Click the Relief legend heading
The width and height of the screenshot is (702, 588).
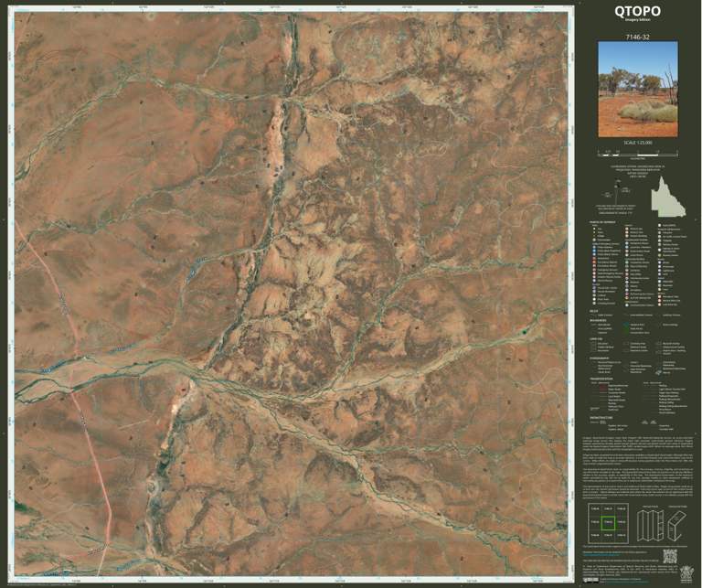593,311
